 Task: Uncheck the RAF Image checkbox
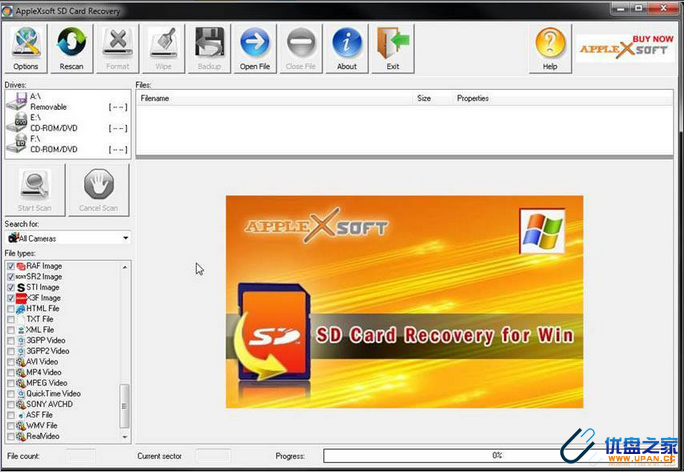(x=10, y=266)
